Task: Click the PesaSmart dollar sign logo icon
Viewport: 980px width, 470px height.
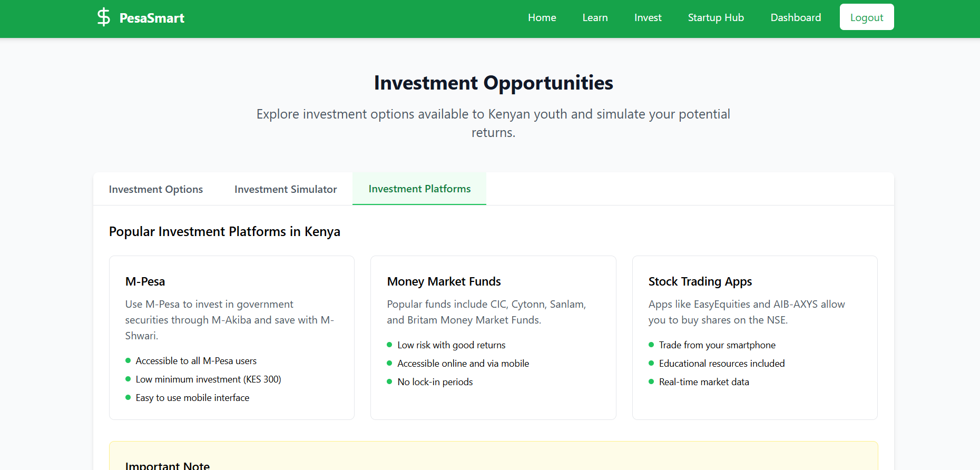Action: [x=104, y=17]
